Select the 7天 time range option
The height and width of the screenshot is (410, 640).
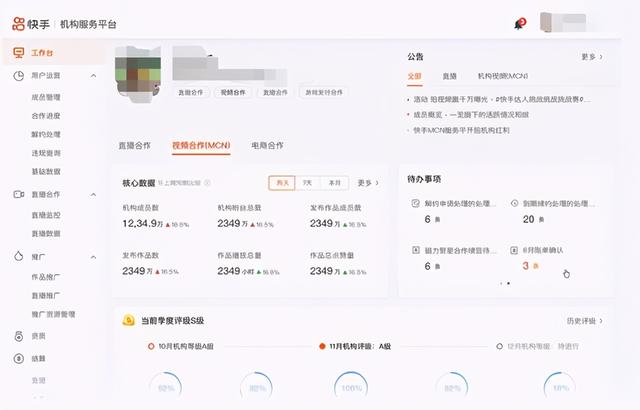pyautogui.click(x=308, y=183)
